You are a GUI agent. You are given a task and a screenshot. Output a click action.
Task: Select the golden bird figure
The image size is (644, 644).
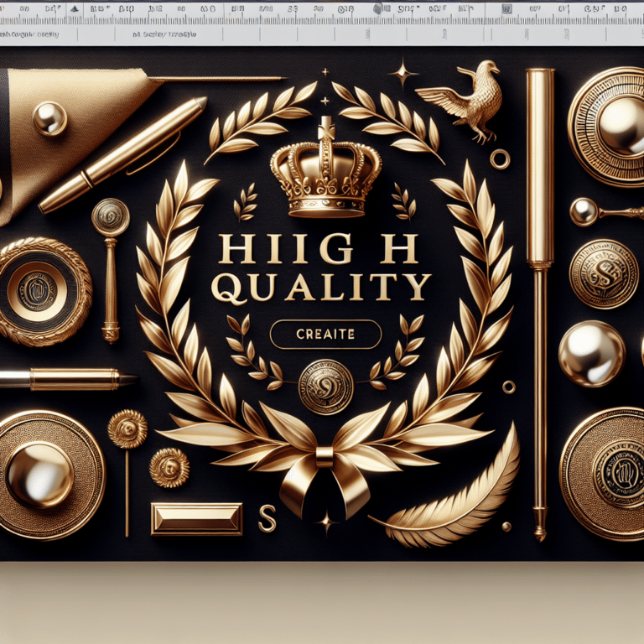467,93
